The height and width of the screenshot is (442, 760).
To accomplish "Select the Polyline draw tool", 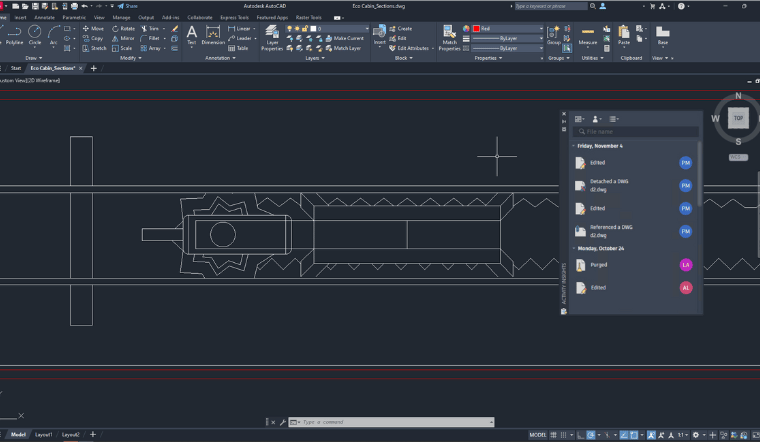I will point(14,35).
